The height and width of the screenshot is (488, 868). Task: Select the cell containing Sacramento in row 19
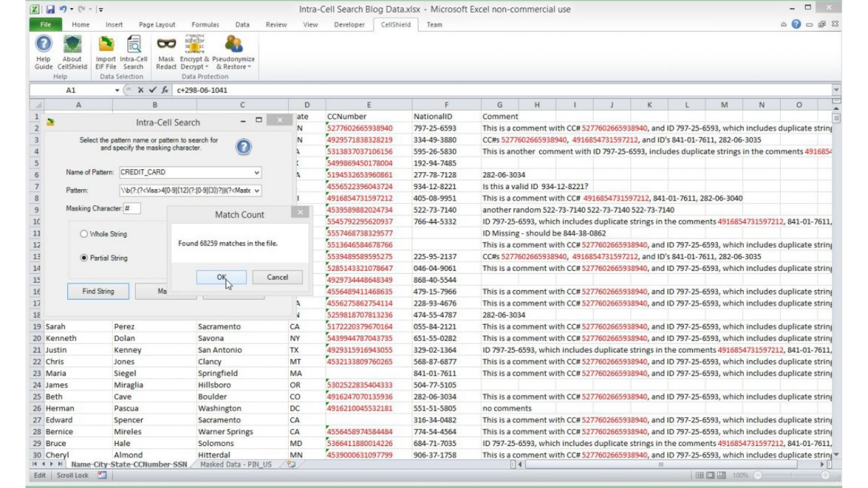click(x=242, y=327)
